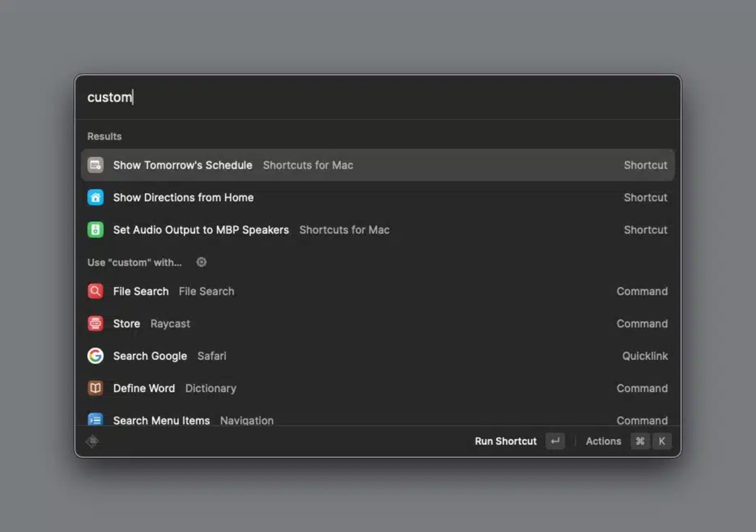Screen dimensions: 756x532
Task: Click the return key icon beside Run Shortcut
Action: click(x=555, y=441)
